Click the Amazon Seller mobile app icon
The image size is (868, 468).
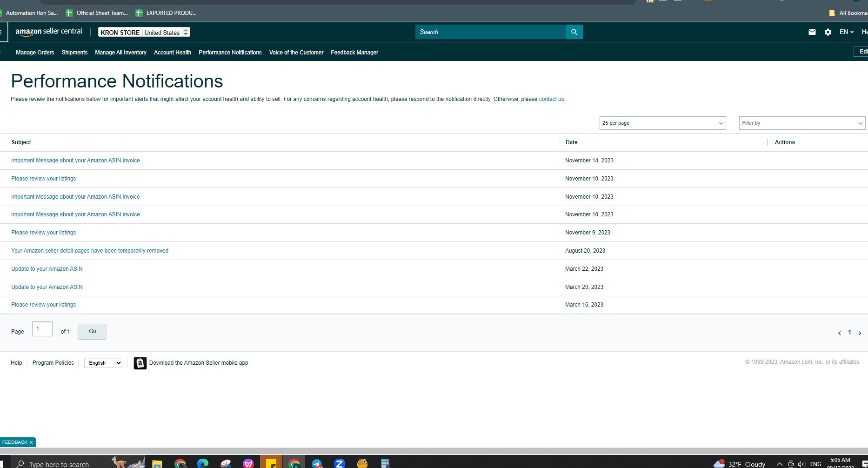[140, 363]
